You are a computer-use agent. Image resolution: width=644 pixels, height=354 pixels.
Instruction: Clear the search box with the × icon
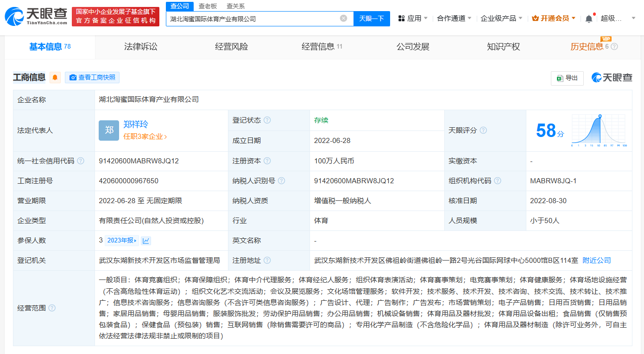pyautogui.click(x=343, y=18)
